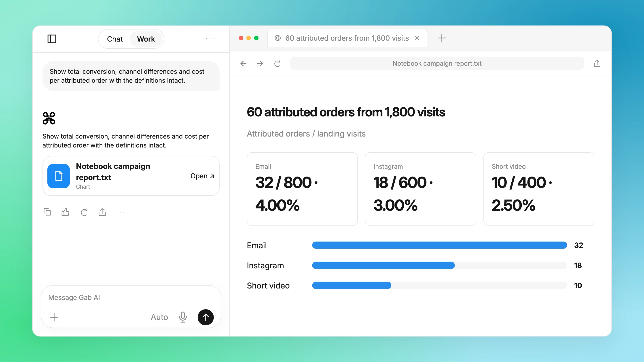644x362 pixels.
Task: Click the 'Attributed orders / landing visits' subtitle
Action: (306, 134)
